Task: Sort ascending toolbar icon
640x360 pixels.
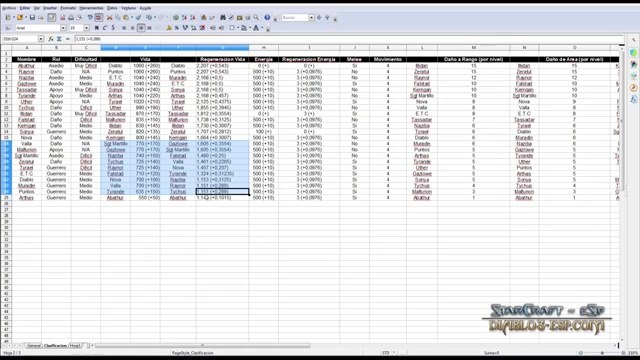Action: coord(184,18)
